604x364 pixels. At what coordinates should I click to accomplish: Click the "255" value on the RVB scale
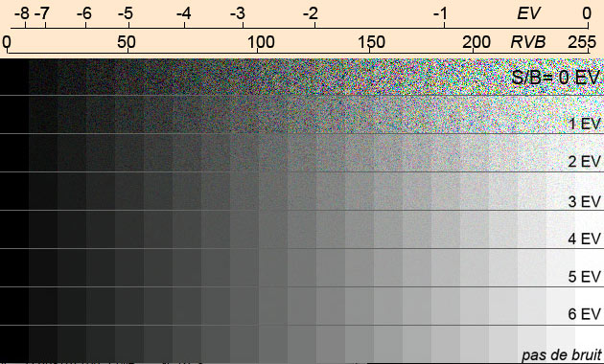click(x=582, y=42)
